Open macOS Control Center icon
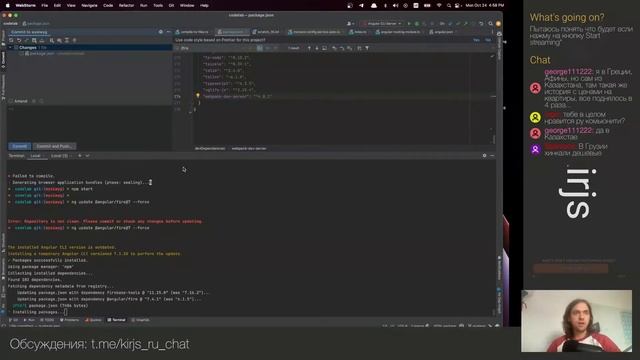This screenshot has width=640, height=360. pos(457,6)
